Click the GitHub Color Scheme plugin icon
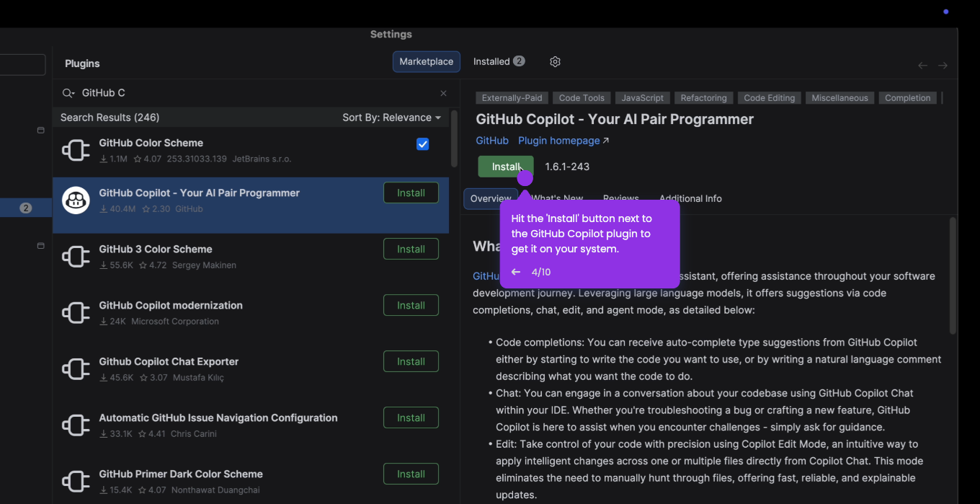This screenshot has height=504, width=980. tap(76, 151)
